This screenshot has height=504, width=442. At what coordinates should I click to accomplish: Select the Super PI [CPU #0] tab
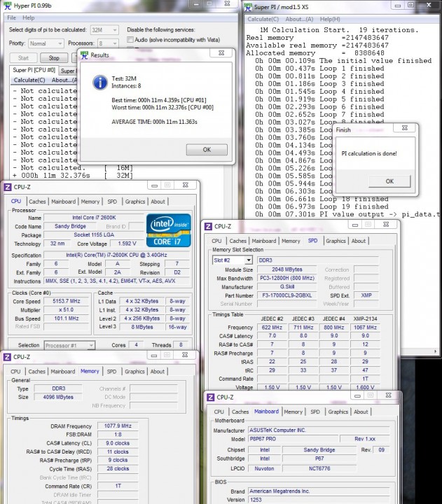(34, 70)
